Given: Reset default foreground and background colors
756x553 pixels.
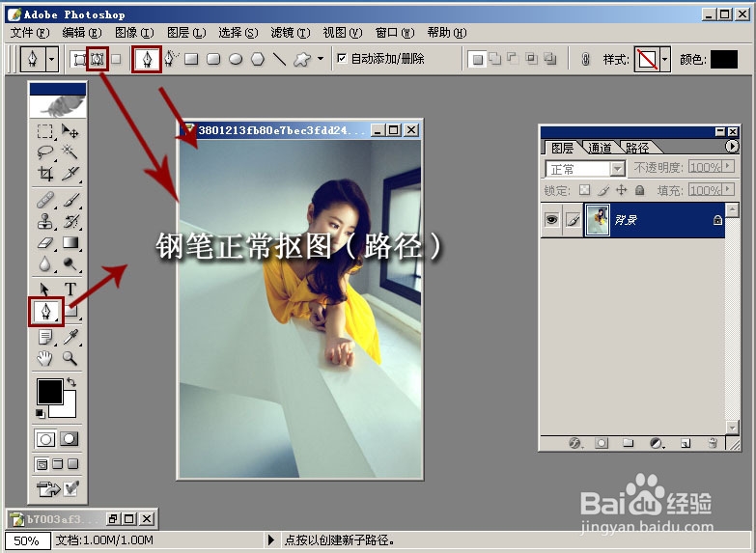Looking at the screenshot, I should (x=41, y=413).
